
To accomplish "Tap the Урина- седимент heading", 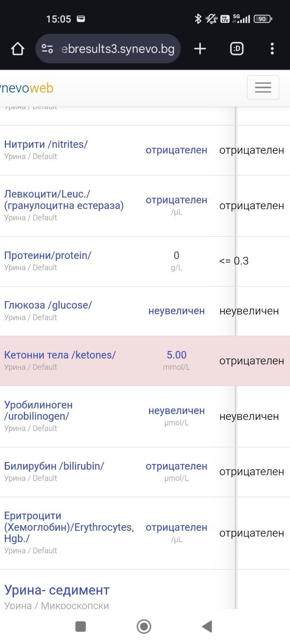I will 57,590.
